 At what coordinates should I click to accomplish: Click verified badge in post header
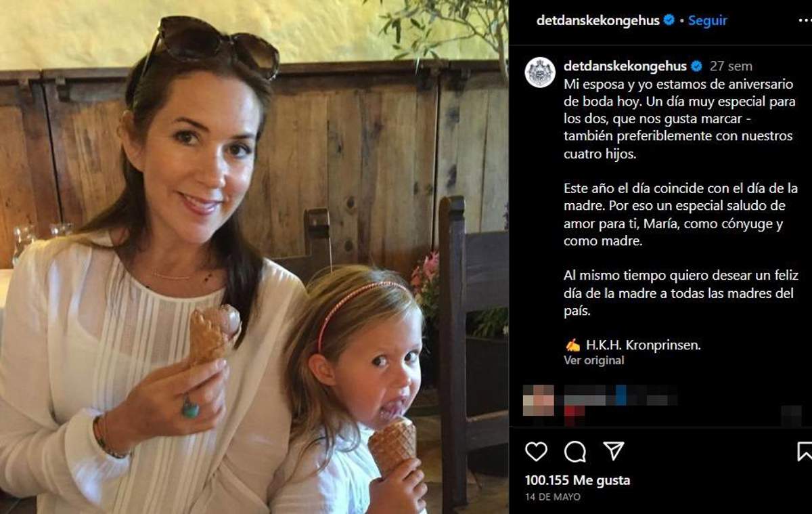[669, 20]
